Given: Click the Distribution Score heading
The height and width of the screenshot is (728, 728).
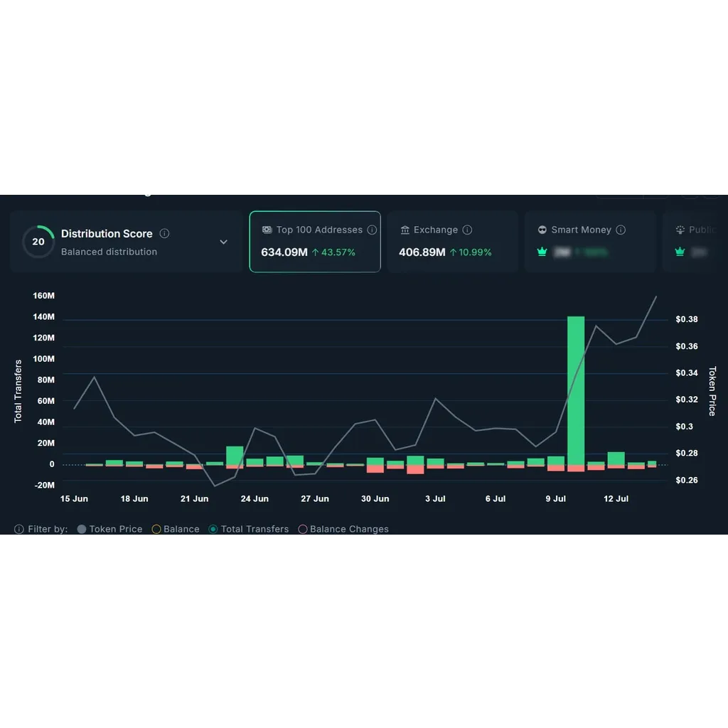Looking at the screenshot, I should (x=107, y=233).
